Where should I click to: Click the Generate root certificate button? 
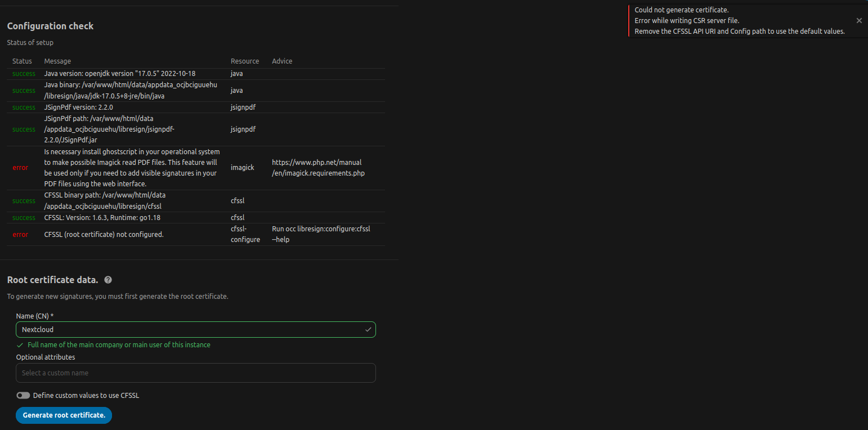click(x=64, y=415)
